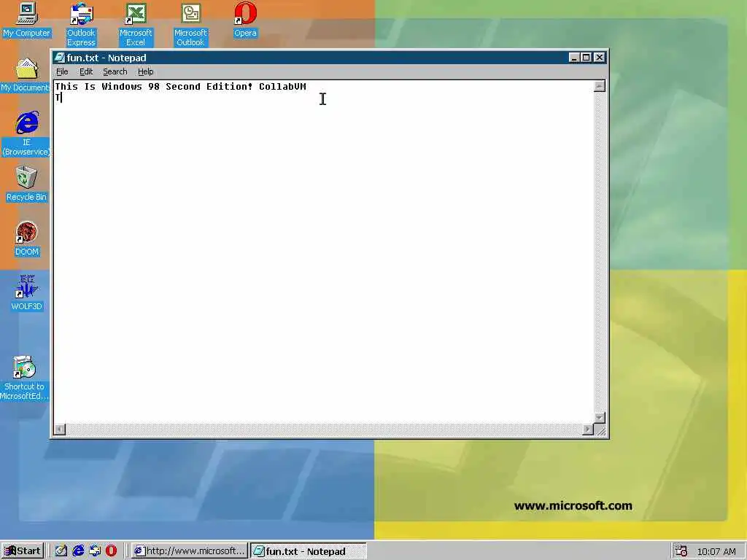The height and width of the screenshot is (560, 747).
Task: Click the horizontal scrollbar right arrow
Action: click(x=589, y=429)
